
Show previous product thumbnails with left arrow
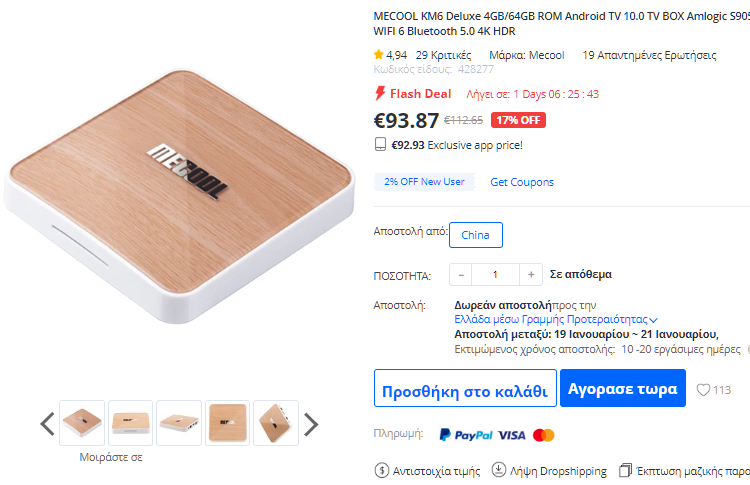pyautogui.click(x=47, y=424)
